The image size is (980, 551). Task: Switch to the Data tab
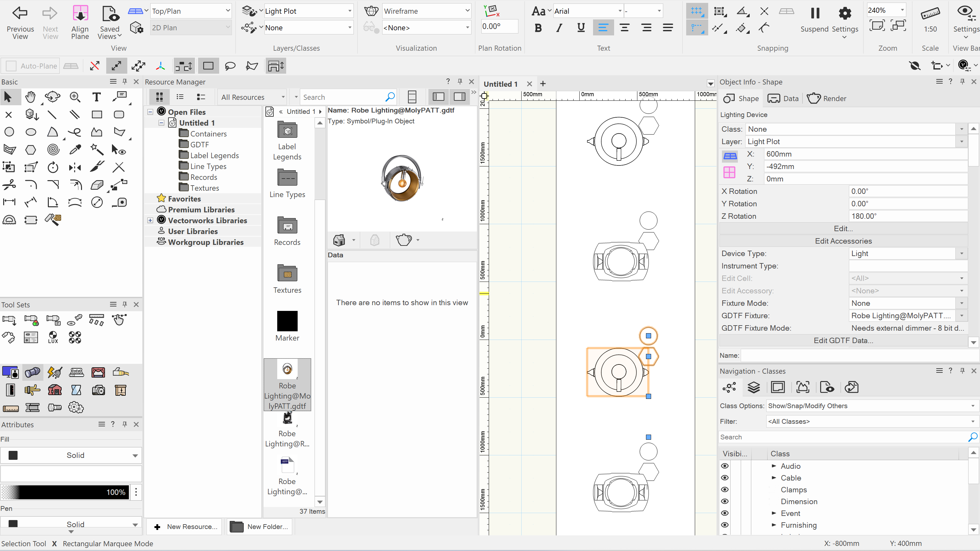tap(783, 99)
